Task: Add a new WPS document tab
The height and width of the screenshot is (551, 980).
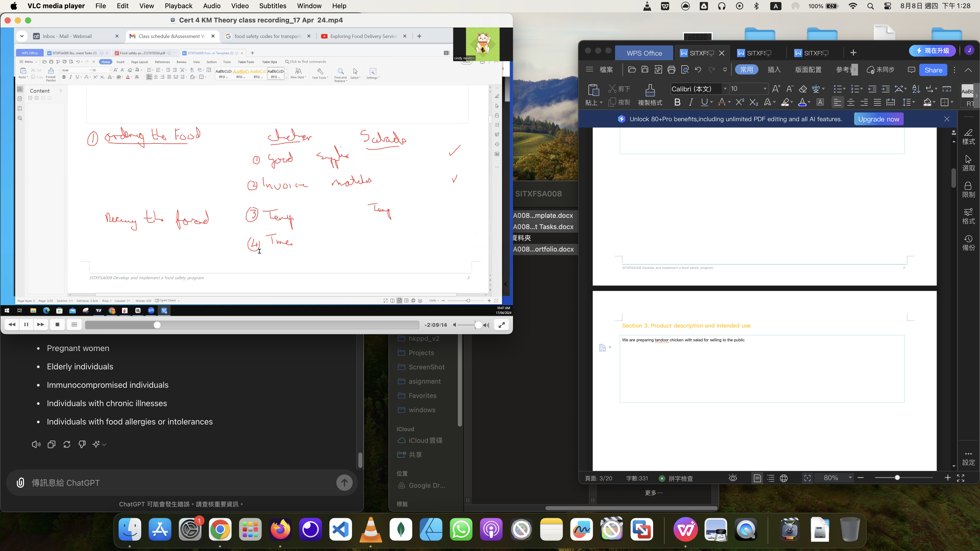Action: click(853, 53)
